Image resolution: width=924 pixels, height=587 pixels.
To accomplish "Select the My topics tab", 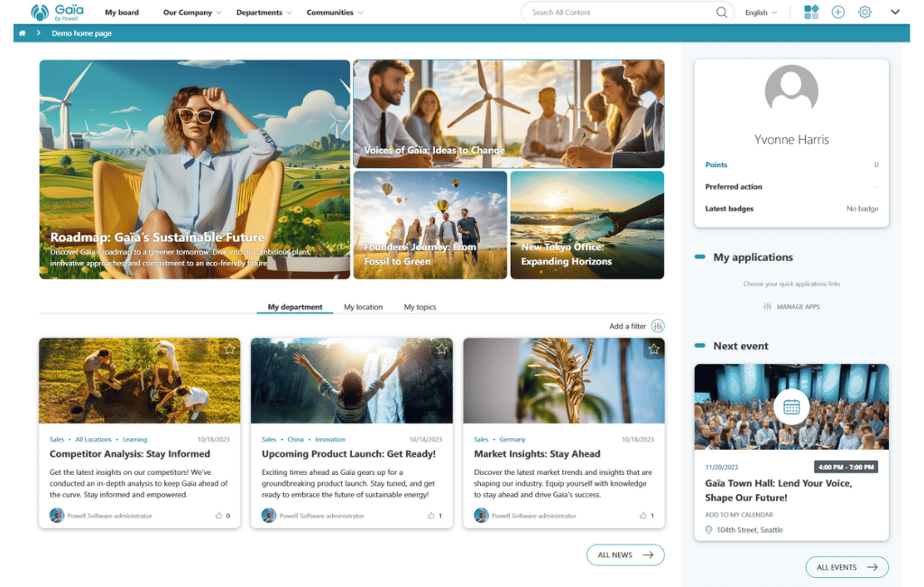I will point(420,307).
